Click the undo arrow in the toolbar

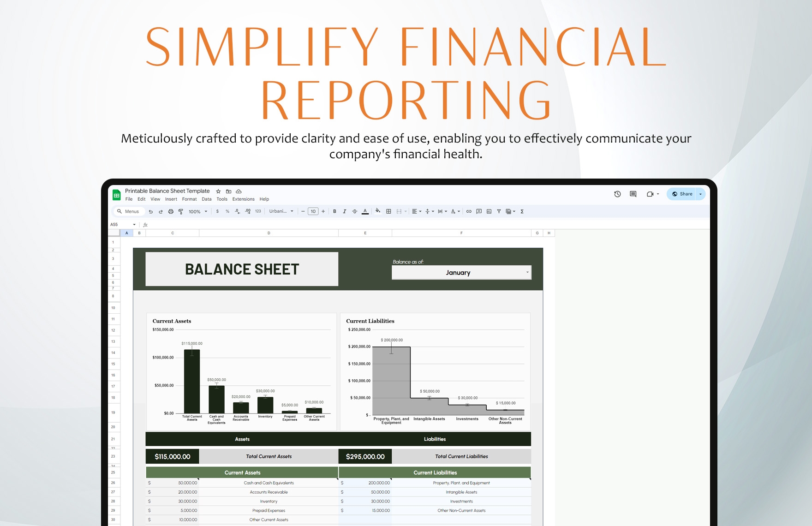click(151, 211)
